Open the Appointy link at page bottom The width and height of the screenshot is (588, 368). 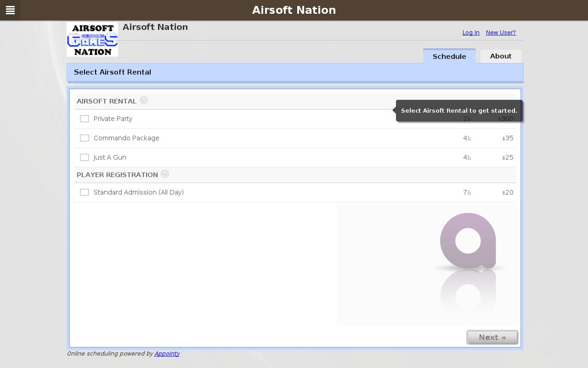(167, 354)
